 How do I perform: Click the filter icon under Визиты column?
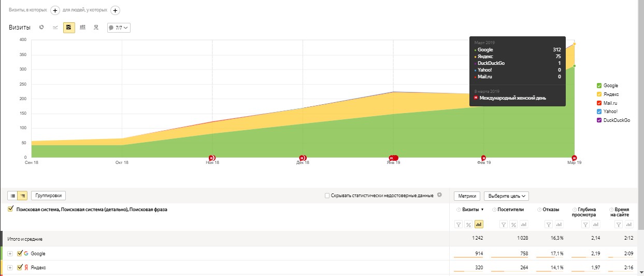(x=459, y=225)
